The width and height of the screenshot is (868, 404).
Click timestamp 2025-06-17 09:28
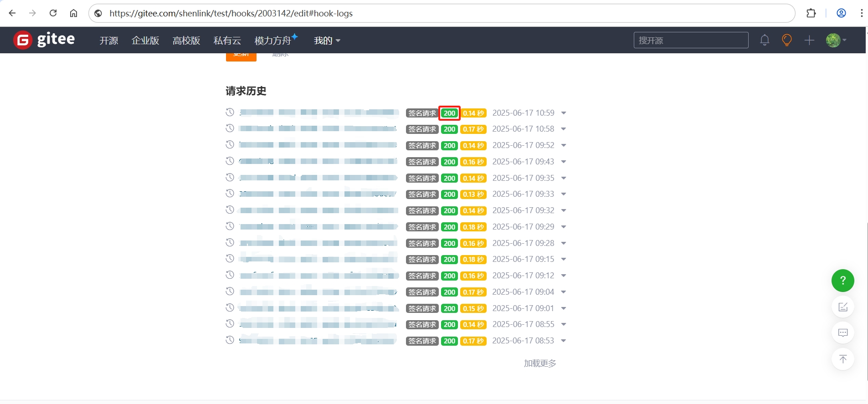(x=523, y=243)
